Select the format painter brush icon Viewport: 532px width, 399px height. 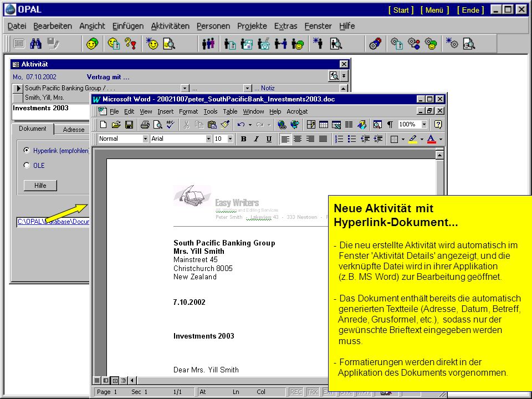pos(224,125)
